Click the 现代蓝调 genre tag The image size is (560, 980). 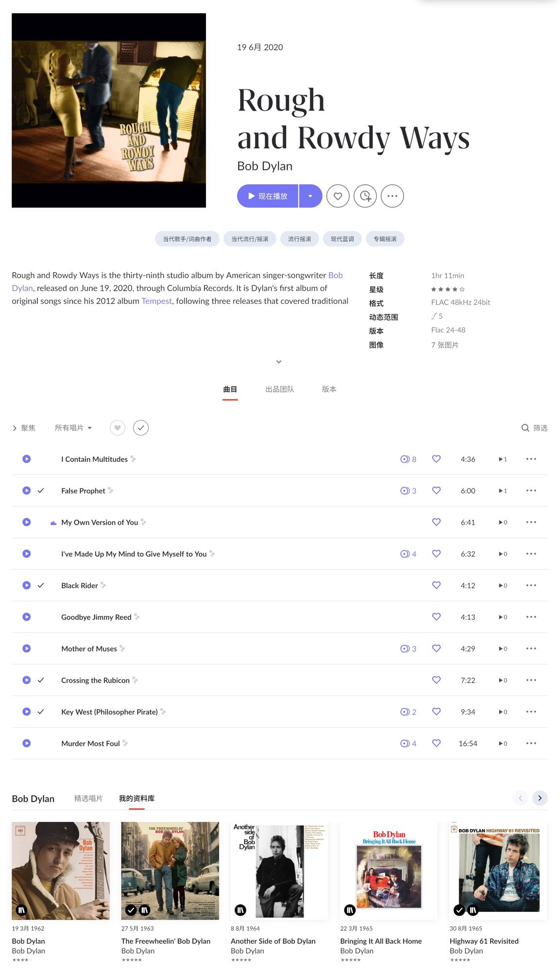(342, 239)
